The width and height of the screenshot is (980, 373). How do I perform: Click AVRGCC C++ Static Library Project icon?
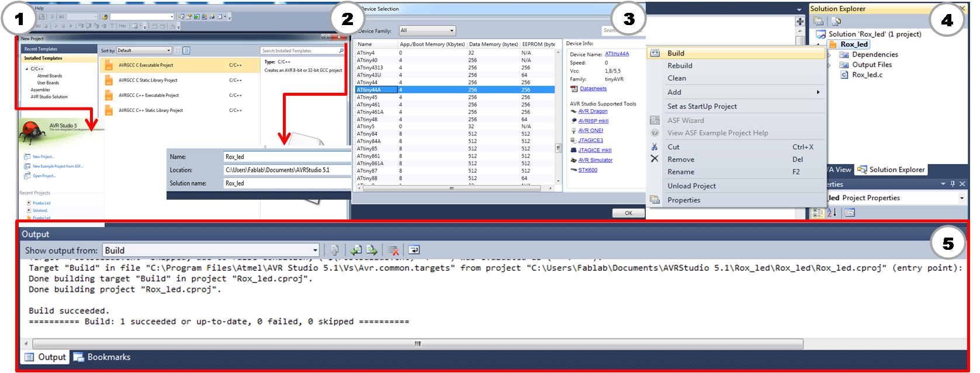click(109, 110)
